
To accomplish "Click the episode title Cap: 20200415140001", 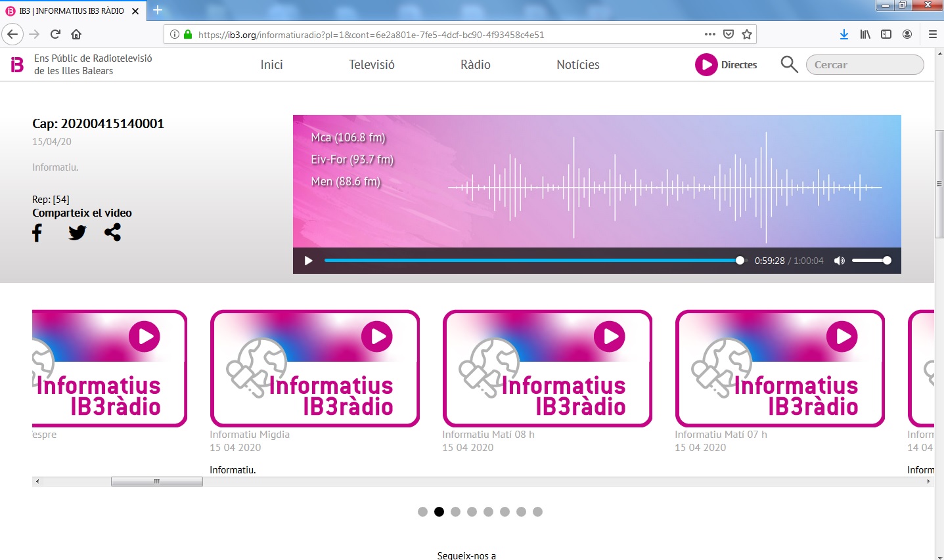I will 98,123.
